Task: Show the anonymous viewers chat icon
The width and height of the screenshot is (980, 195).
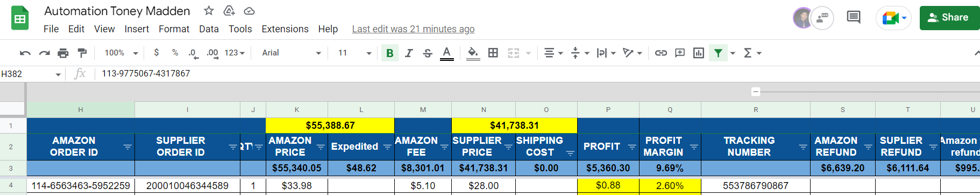Action: click(822, 18)
